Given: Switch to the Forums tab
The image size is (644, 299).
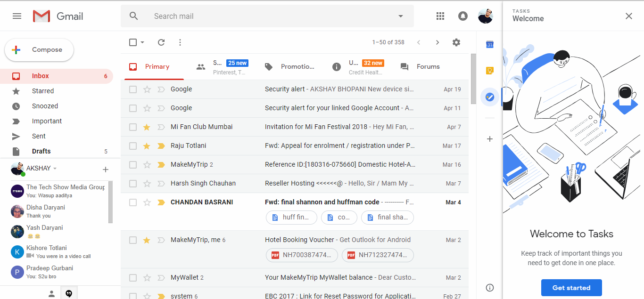Looking at the screenshot, I should pyautogui.click(x=427, y=66).
